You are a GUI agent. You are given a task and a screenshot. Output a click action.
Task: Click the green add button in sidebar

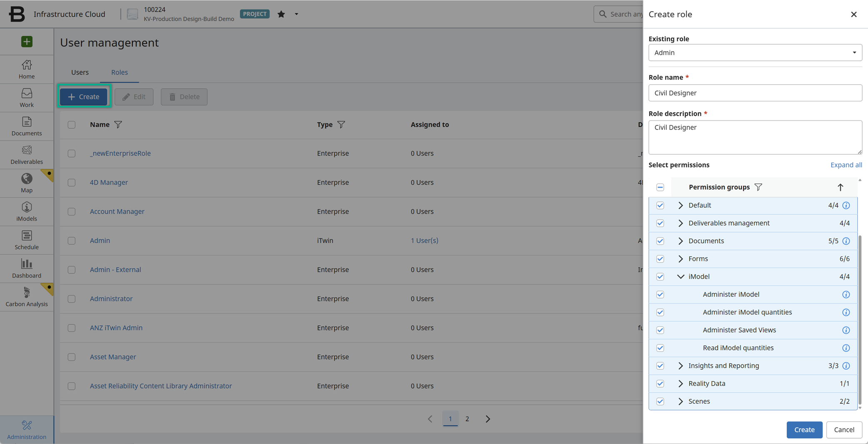(x=27, y=42)
